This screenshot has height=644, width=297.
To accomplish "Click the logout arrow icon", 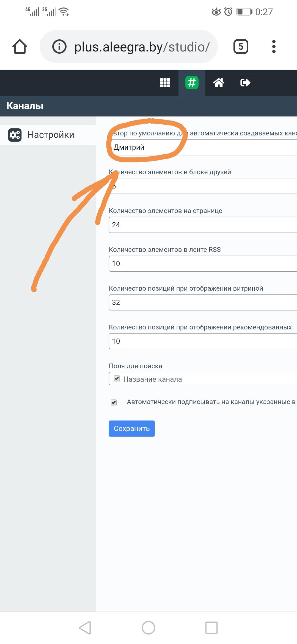I will [245, 83].
